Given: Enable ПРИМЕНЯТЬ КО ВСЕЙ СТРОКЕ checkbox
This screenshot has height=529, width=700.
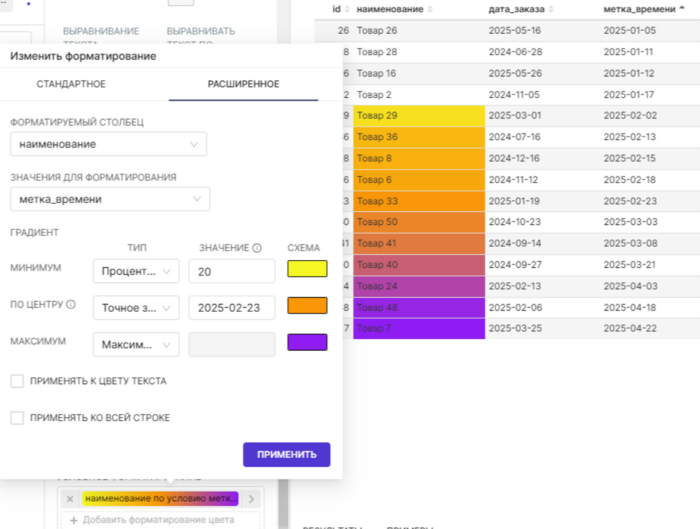Looking at the screenshot, I should [17, 418].
